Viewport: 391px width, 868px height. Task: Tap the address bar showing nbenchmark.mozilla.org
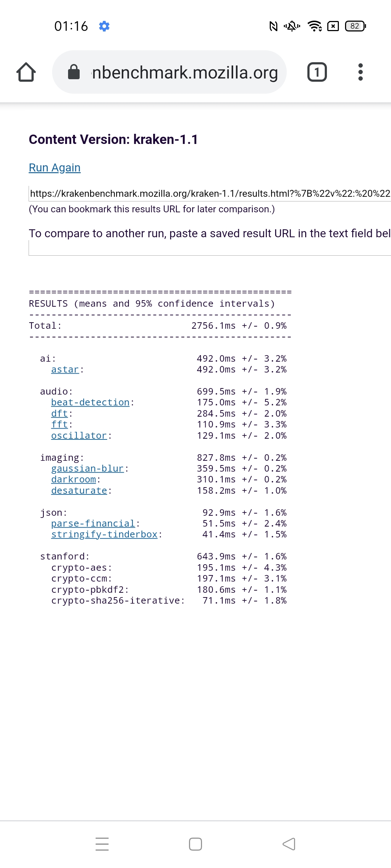185,72
